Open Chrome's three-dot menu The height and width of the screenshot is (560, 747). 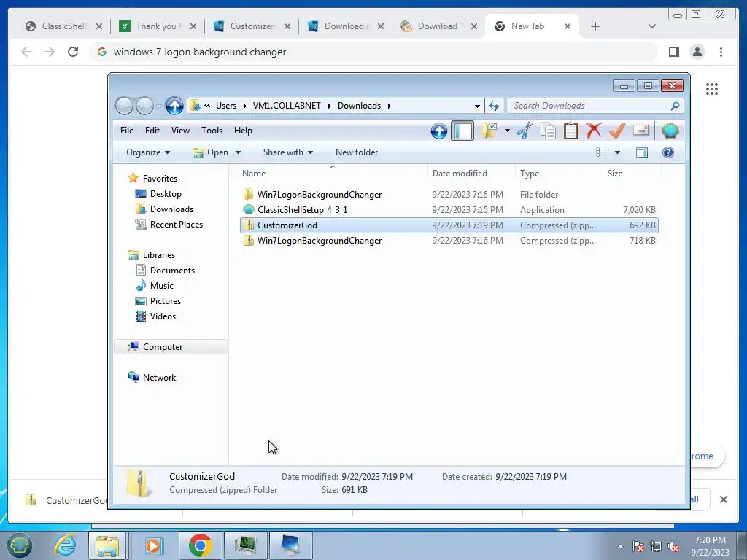(721, 52)
